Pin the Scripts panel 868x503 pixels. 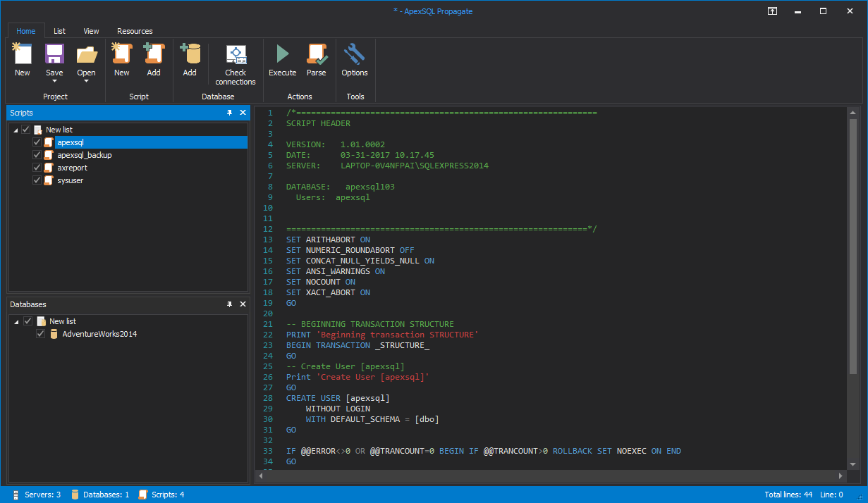[x=228, y=112]
